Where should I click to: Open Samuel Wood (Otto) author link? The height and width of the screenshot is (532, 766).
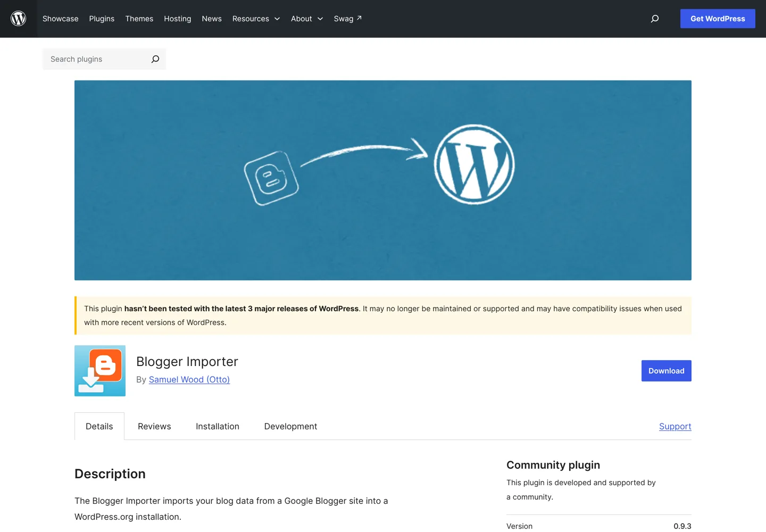(189, 379)
